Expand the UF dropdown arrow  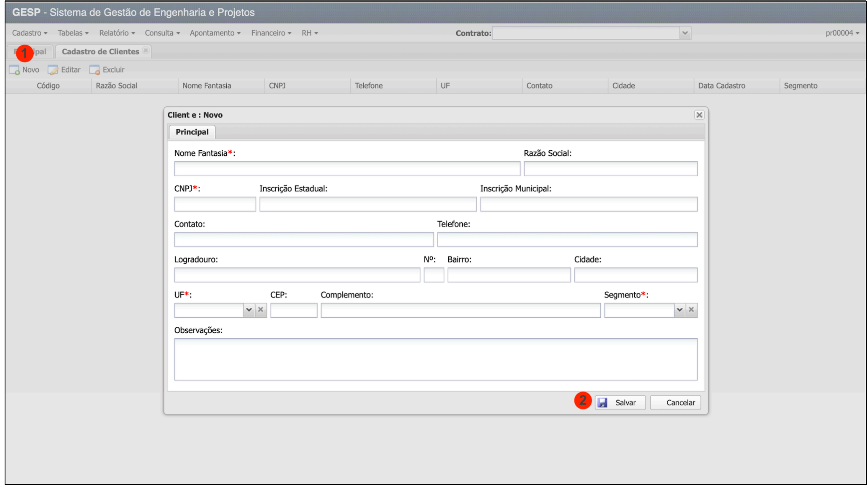(x=249, y=310)
